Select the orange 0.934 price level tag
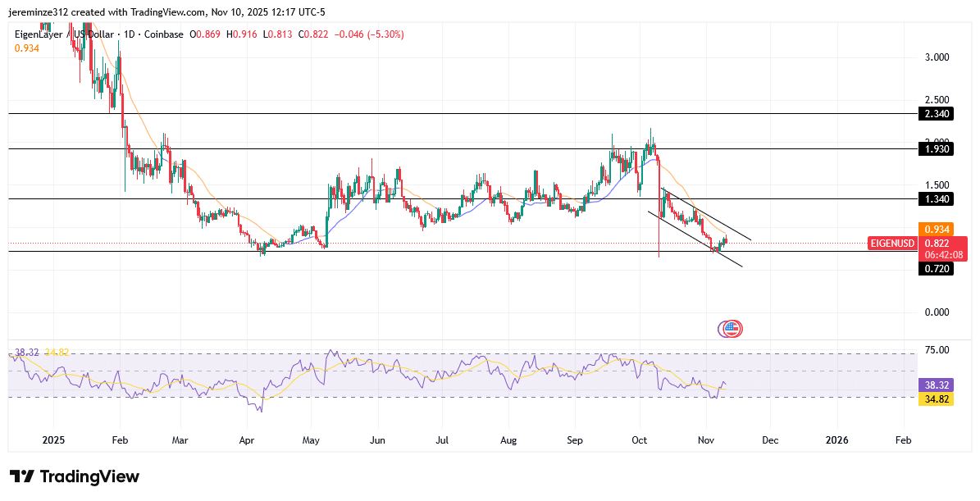Viewport: 980px width, 501px height. tap(937, 230)
